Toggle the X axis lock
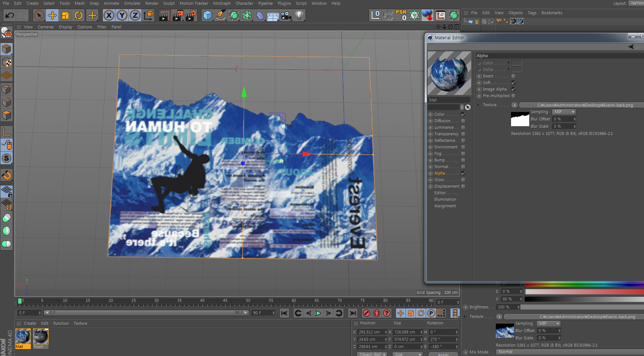The height and width of the screenshot is (356, 644). click(109, 15)
